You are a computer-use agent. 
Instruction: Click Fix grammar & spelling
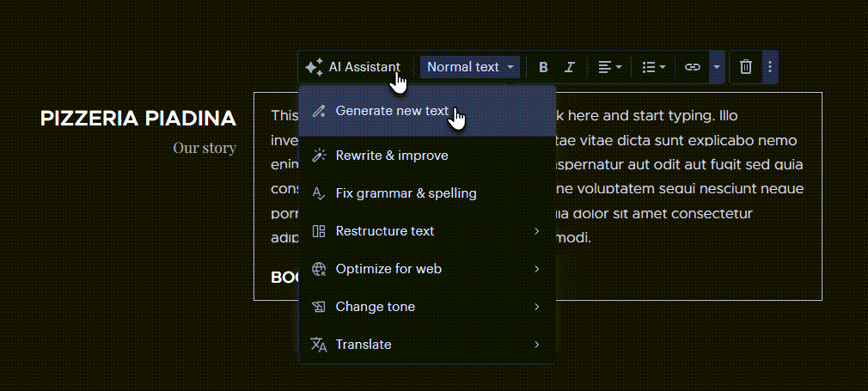tap(406, 193)
